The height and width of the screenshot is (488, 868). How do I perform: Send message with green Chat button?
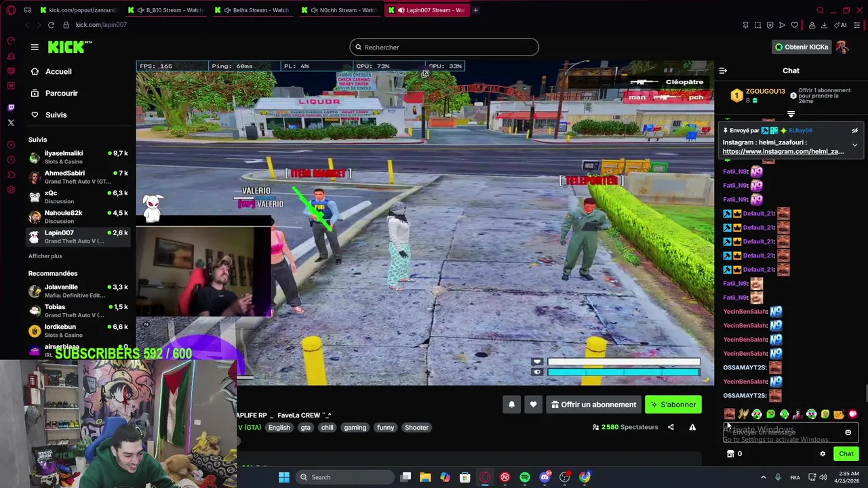tap(846, 454)
